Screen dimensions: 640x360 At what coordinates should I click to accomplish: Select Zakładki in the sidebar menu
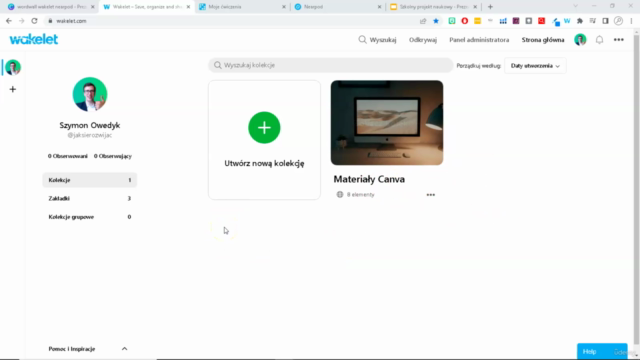click(x=89, y=198)
